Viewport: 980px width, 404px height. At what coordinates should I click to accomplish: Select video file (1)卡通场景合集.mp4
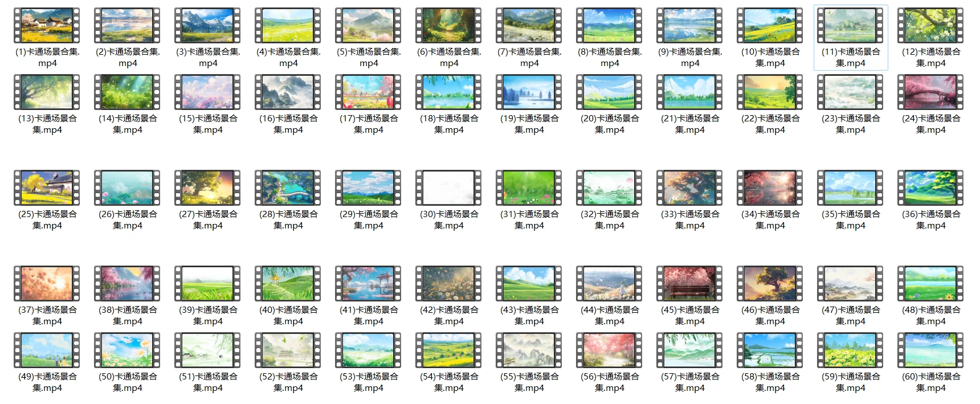pos(47,25)
